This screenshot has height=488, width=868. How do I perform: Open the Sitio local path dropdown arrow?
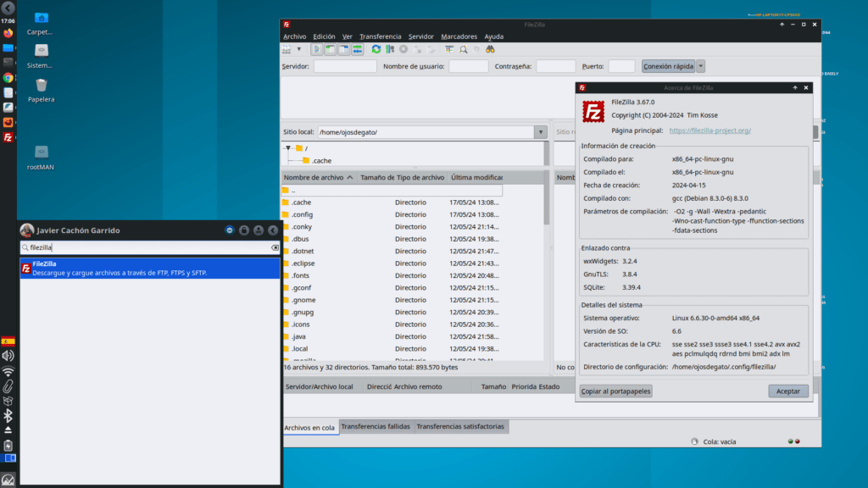click(x=540, y=132)
